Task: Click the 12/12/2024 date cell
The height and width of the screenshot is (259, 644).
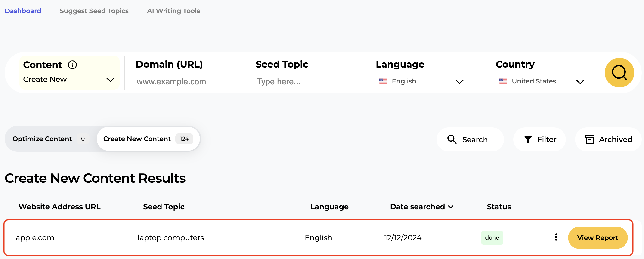Action: tap(402, 237)
